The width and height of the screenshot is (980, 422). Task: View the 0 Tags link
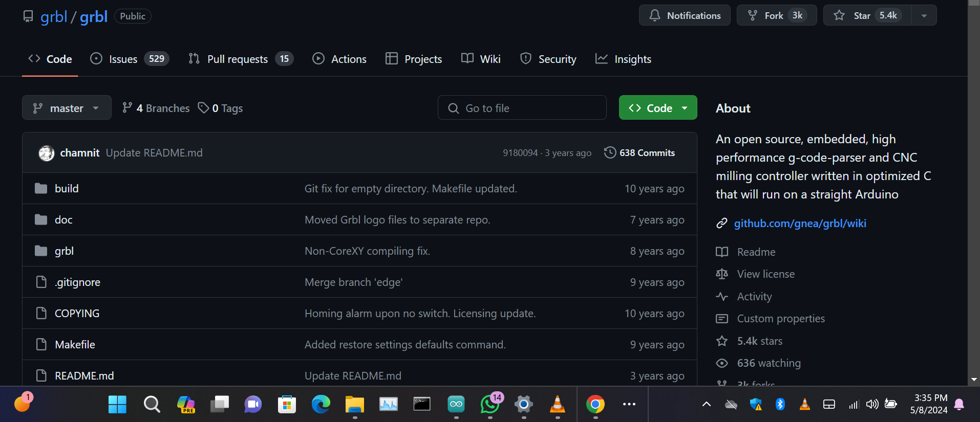[221, 108]
